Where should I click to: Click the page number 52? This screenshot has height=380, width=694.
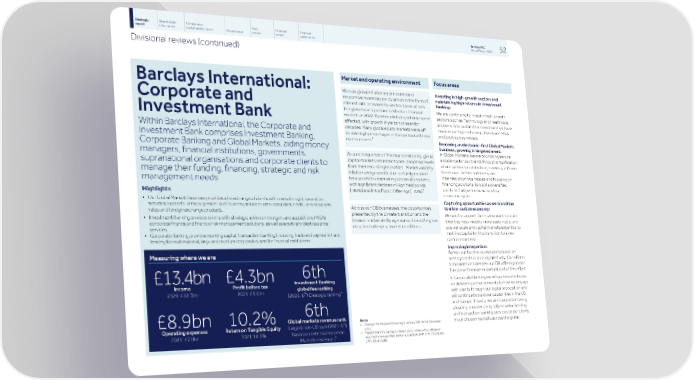click(x=502, y=50)
